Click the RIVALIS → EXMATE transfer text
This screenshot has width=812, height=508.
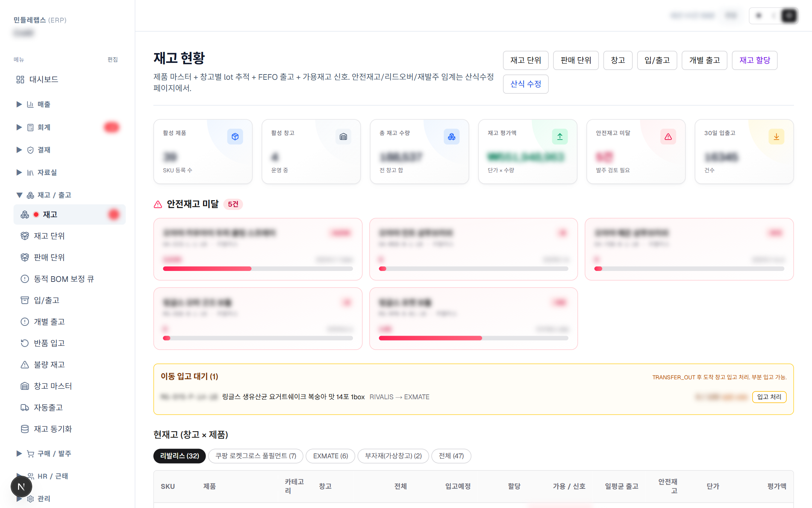[399, 397]
